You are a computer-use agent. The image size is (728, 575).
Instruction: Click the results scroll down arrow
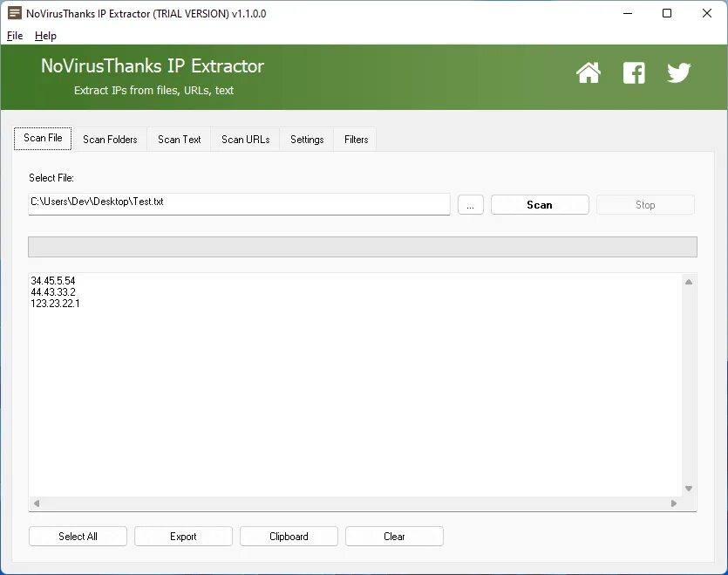(x=689, y=489)
